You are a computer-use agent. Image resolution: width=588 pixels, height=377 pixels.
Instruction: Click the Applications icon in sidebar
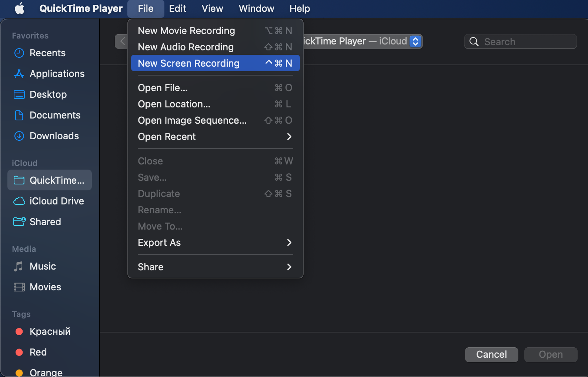click(19, 74)
